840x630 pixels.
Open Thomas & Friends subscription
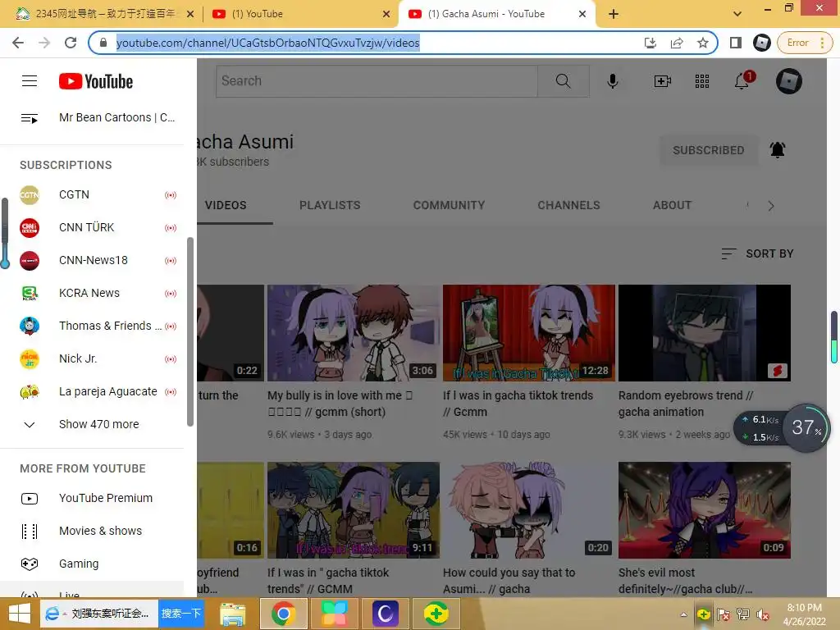[92, 326]
